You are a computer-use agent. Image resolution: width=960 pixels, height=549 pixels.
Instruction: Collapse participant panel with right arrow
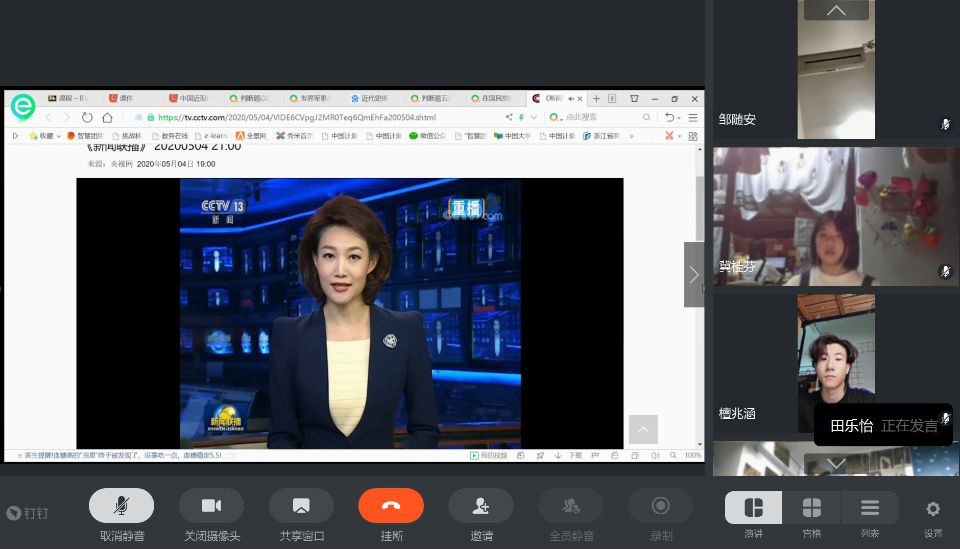[694, 274]
